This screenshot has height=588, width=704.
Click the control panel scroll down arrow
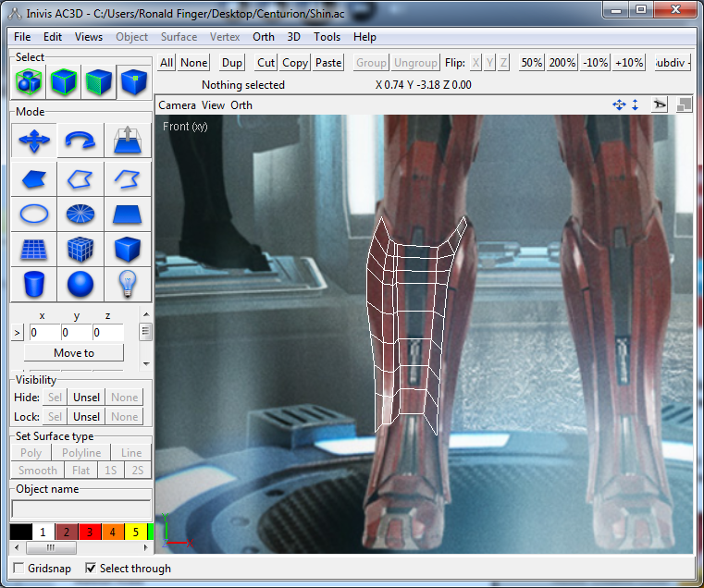tap(146, 364)
